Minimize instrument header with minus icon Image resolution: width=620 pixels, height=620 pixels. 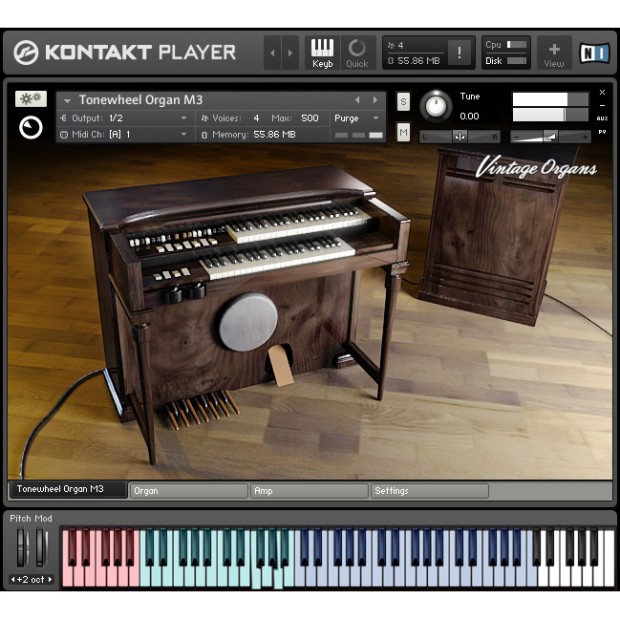(602, 106)
